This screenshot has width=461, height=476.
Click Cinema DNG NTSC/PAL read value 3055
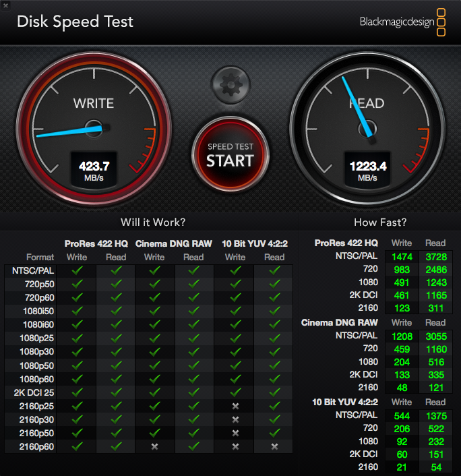point(436,336)
